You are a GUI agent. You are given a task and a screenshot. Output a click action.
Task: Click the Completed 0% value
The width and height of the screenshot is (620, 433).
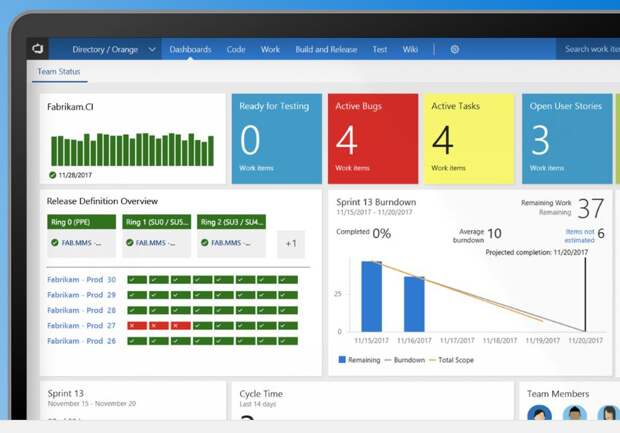382,233
